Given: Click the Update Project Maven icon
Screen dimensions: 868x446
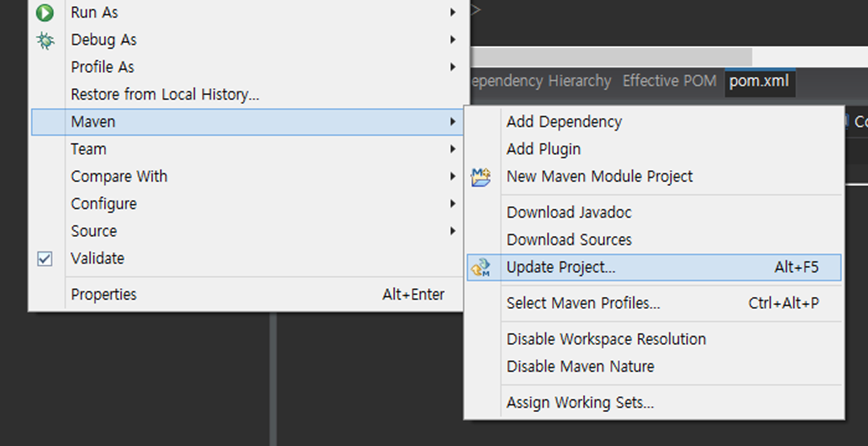Looking at the screenshot, I should (x=480, y=267).
